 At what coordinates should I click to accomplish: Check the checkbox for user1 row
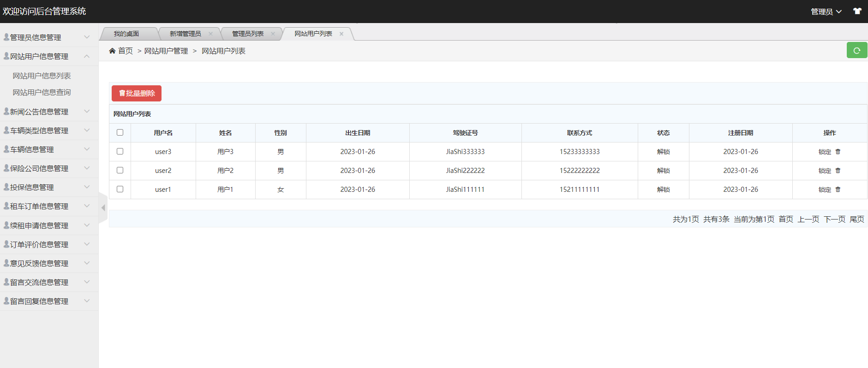120,189
